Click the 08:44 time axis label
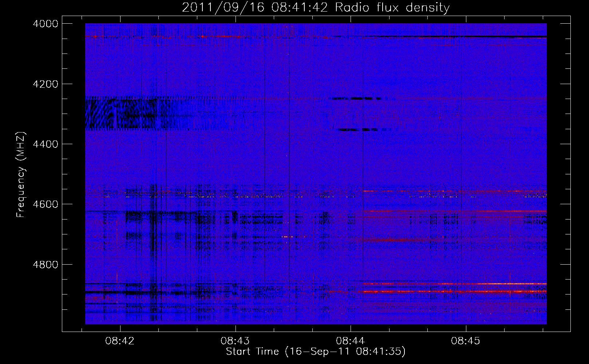The width and height of the screenshot is (589, 364). pos(351,341)
